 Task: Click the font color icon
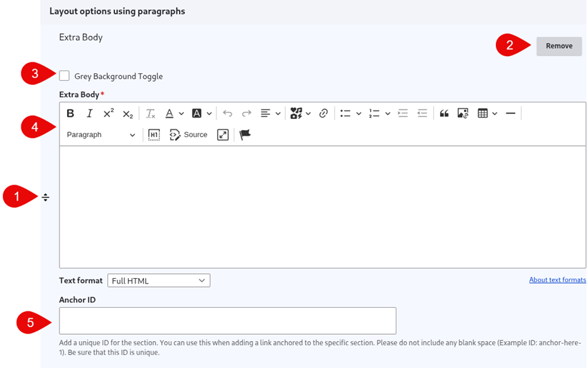coord(169,113)
